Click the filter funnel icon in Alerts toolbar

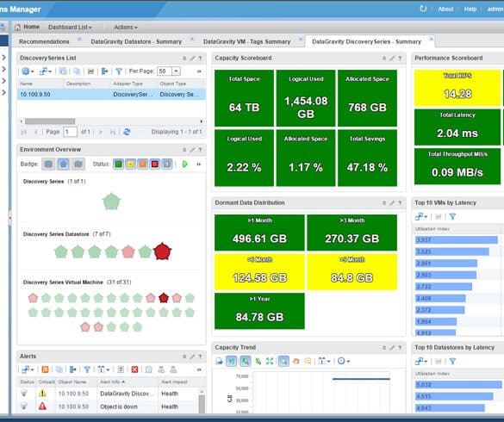pyautogui.click(x=87, y=369)
